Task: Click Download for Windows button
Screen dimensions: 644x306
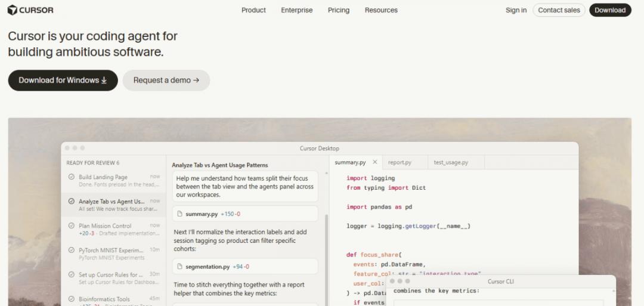Action: [63, 80]
